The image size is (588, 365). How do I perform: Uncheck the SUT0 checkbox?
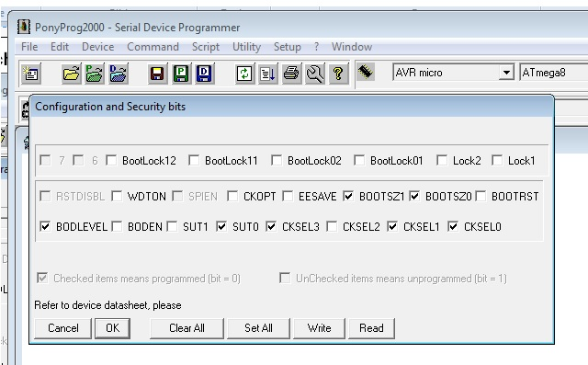[x=221, y=226]
